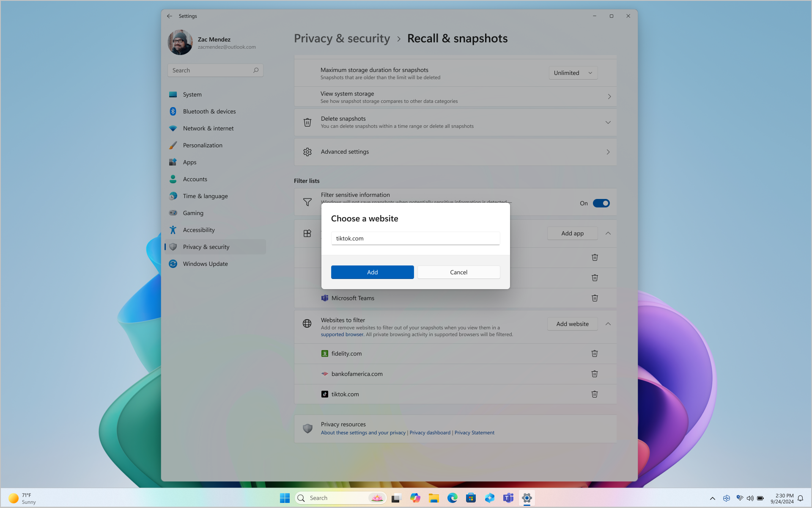Expand the Advanced settings chevron

tap(608, 152)
